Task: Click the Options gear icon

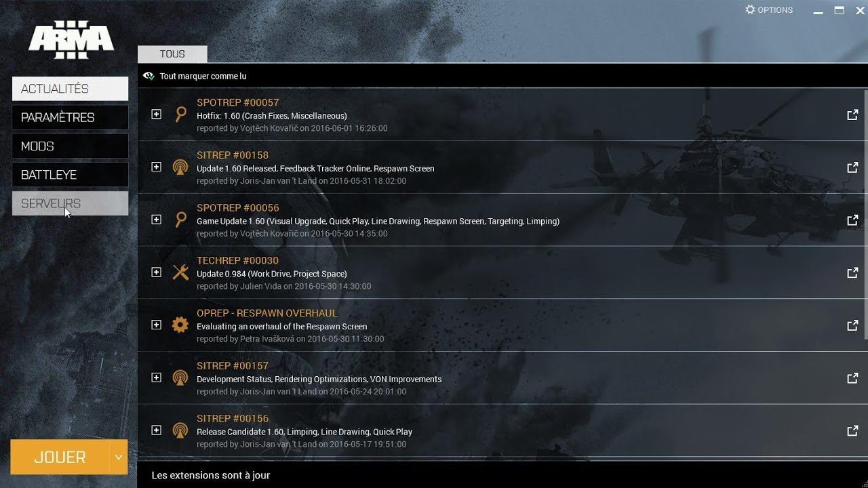Action: [x=750, y=9]
